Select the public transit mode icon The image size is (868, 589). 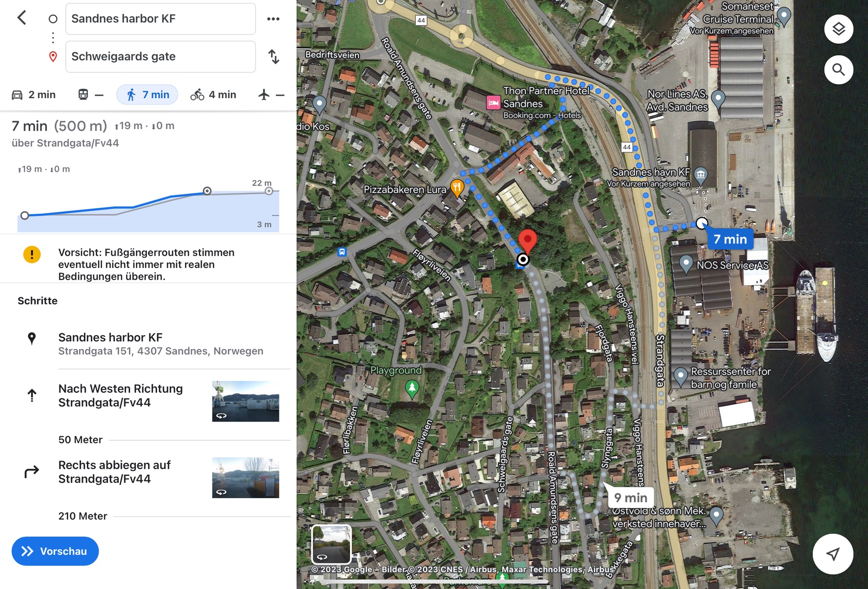83,95
